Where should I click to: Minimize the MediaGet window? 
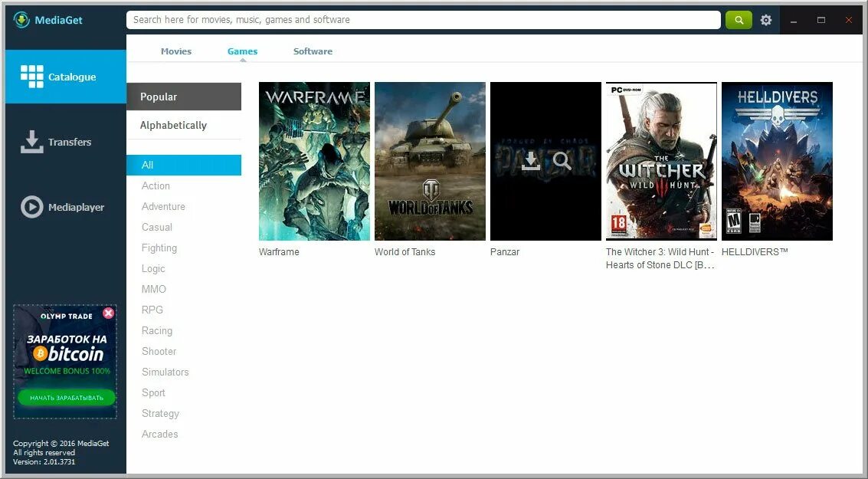click(793, 21)
